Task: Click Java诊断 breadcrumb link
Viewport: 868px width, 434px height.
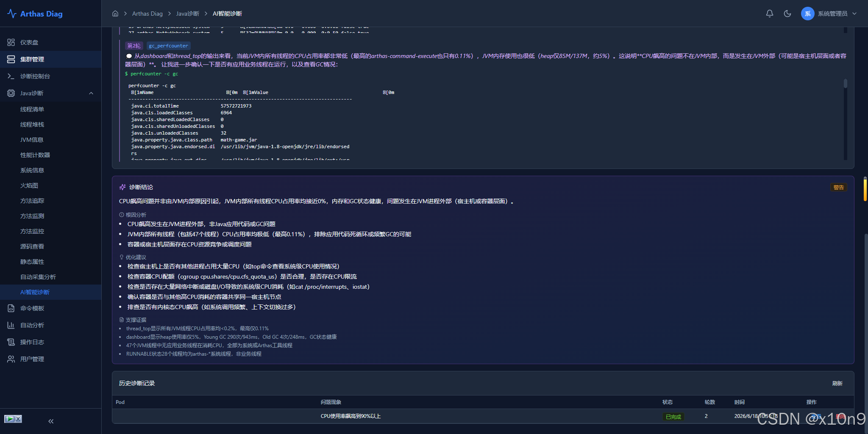Action: tap(188, 14)
